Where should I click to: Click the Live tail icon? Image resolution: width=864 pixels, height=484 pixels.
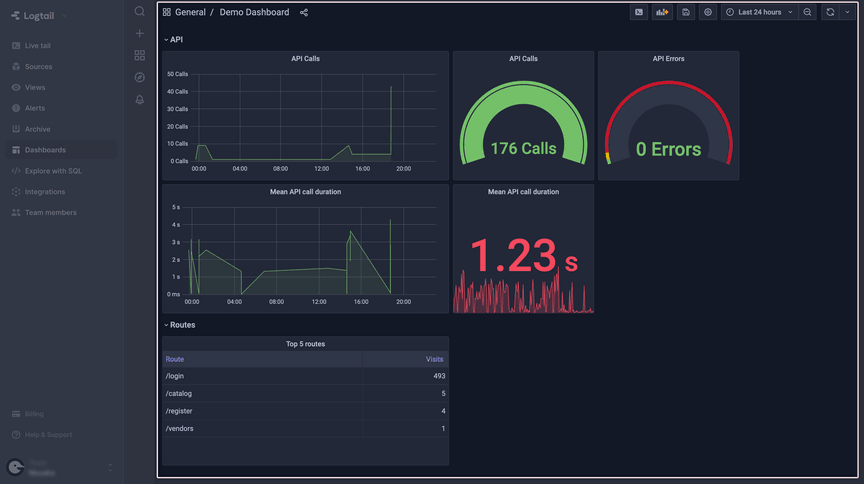[16, 46]
